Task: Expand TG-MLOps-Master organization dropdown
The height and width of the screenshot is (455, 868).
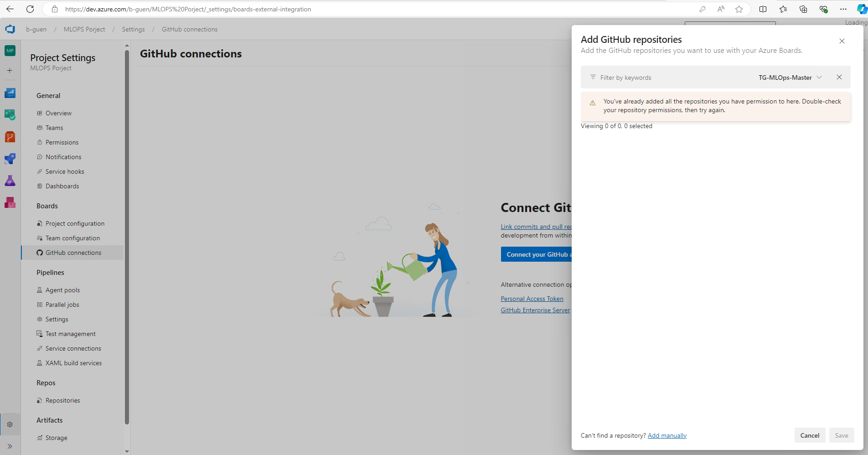Action: [x=790, y=78]
